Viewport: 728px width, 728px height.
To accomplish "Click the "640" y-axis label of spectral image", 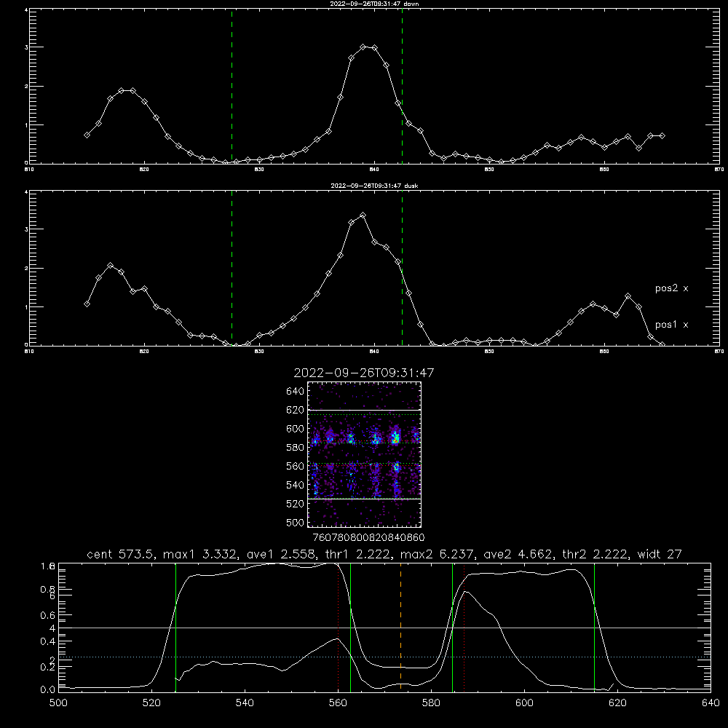I will [x=296, y=392].
